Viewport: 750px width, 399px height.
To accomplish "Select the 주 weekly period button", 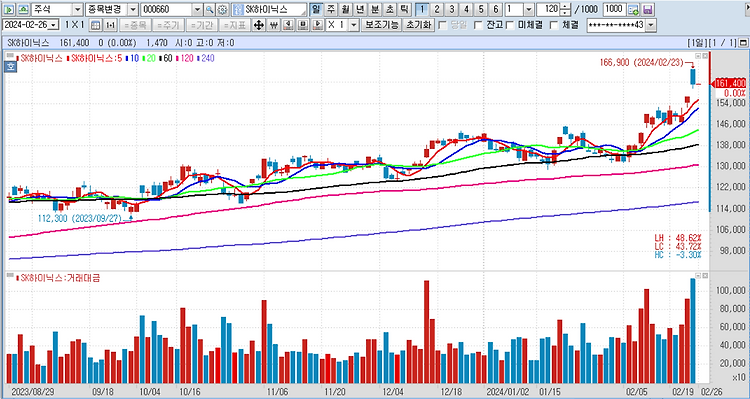I will click(331, 9).
